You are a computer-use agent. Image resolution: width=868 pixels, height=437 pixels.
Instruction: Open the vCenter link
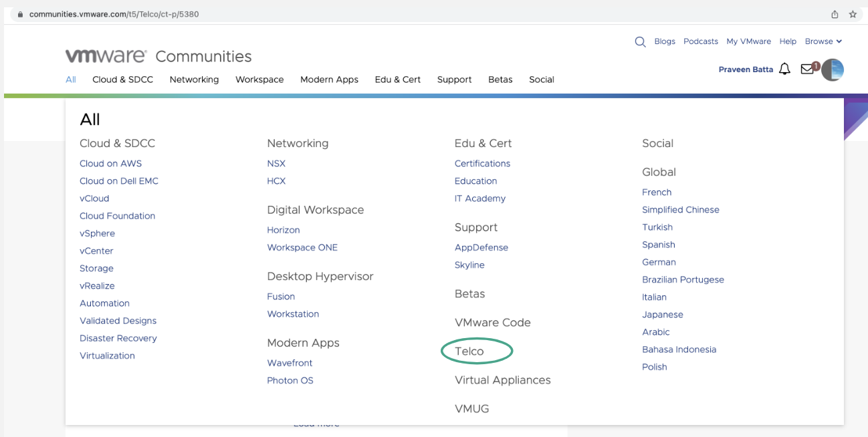tap(96, 251)
